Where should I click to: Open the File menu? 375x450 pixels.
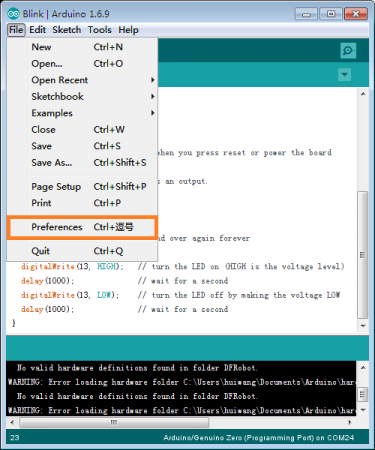click(x=16, y=30)
